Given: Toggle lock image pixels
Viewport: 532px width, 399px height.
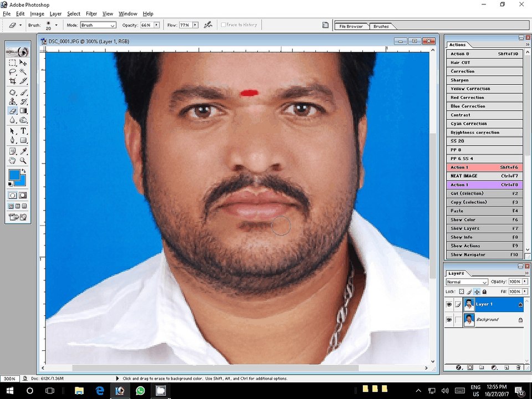Looking at the screenshot, I should 469,291.
